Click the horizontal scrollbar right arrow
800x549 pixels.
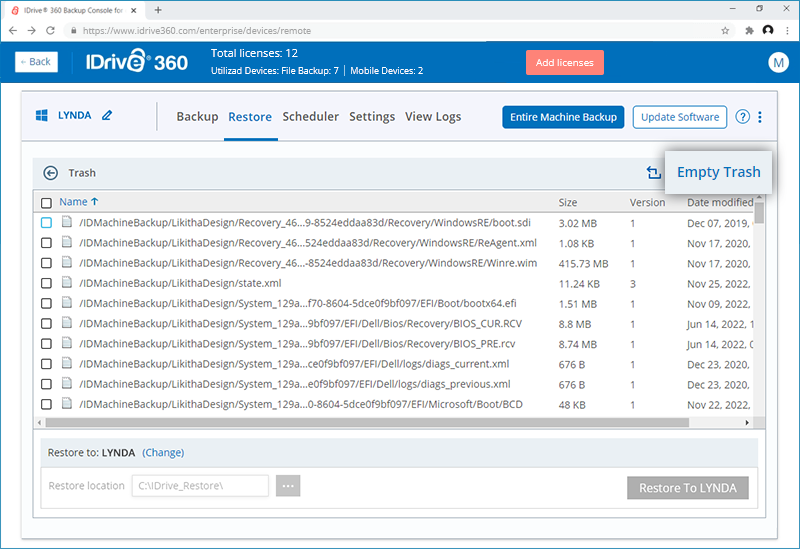[x=747, y=422]
